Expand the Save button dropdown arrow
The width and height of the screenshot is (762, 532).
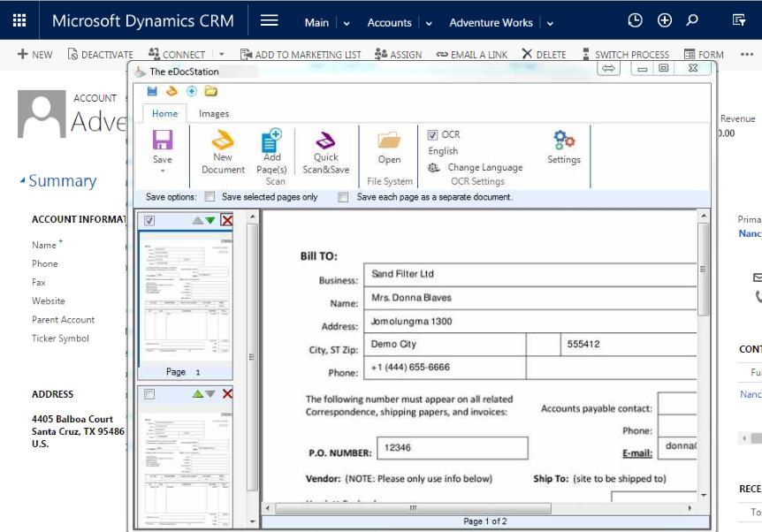point(163,171)
